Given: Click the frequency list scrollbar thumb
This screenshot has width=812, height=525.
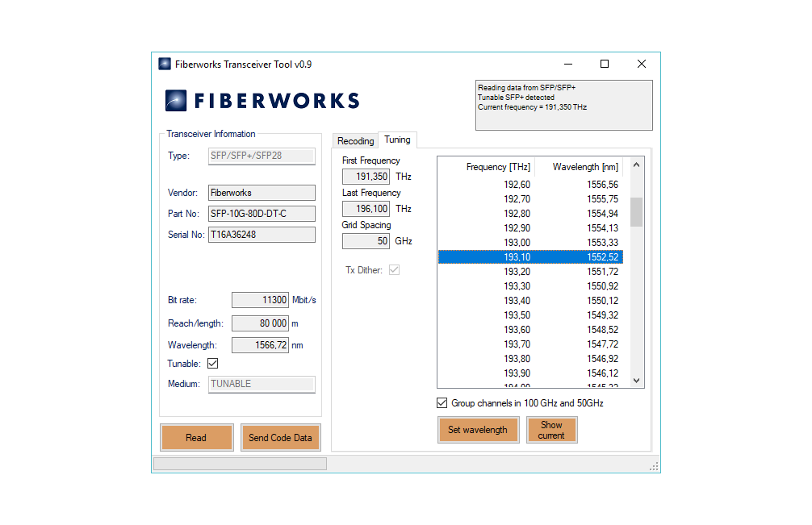Looking at the screenshot, I should (x=637, y=212).
